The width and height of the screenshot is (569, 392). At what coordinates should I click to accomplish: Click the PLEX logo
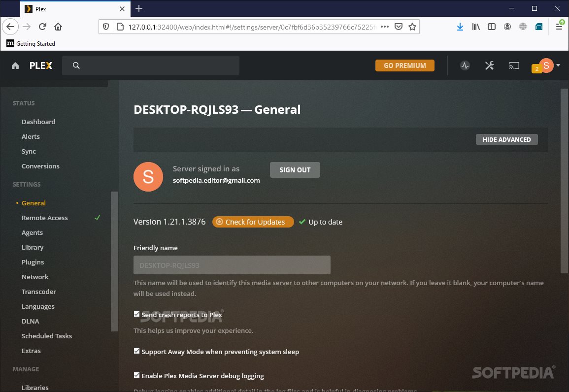pos(40,65)
